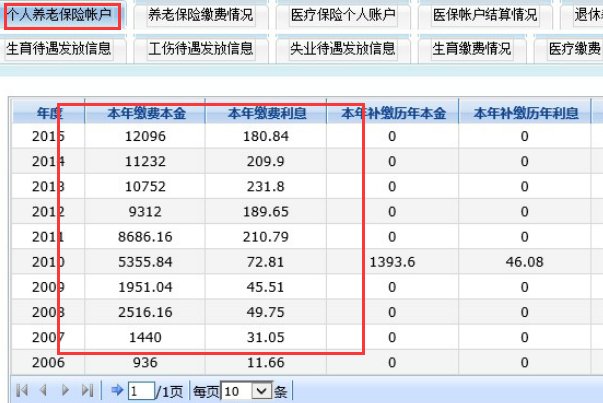Screen dimensions: 603x403
Task: Go to last page pagination icon
Action: [x=87, y=391]
